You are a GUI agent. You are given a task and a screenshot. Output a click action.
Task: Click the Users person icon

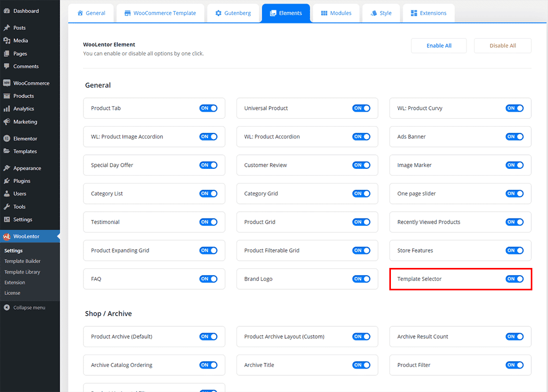pyautogui.click(x=7, y=193)
